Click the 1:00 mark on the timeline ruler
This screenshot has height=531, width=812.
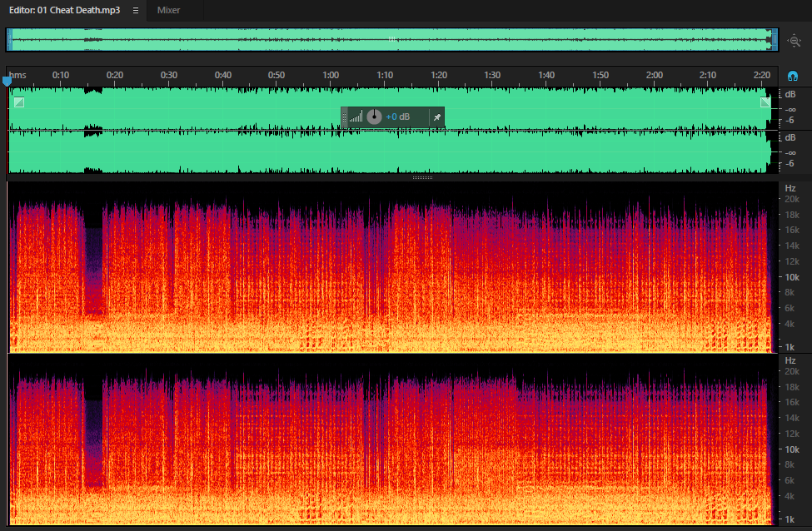point(331,75)
